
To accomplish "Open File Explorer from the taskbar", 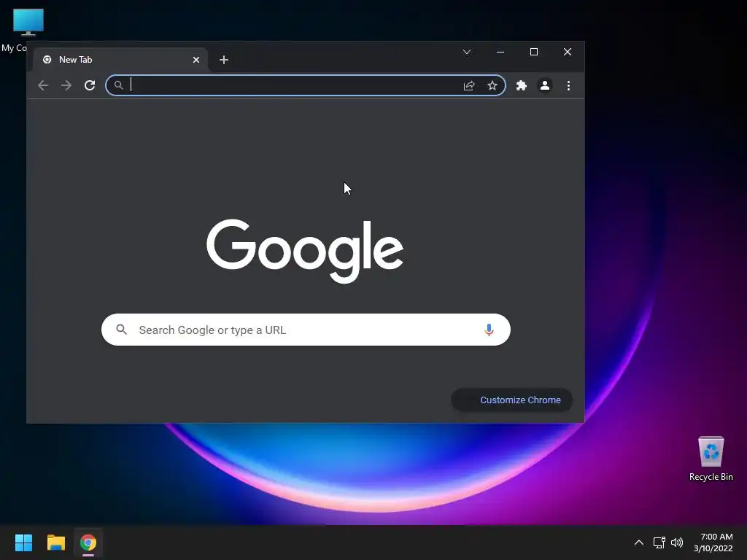I will point(55,542).
